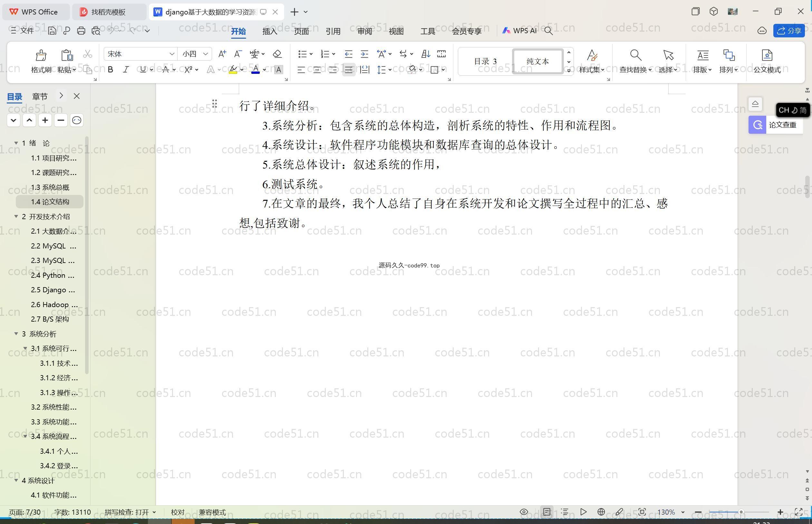Click the WPS AI button
The width and height of the screenshot is (812, 524).
pos(519,31)
